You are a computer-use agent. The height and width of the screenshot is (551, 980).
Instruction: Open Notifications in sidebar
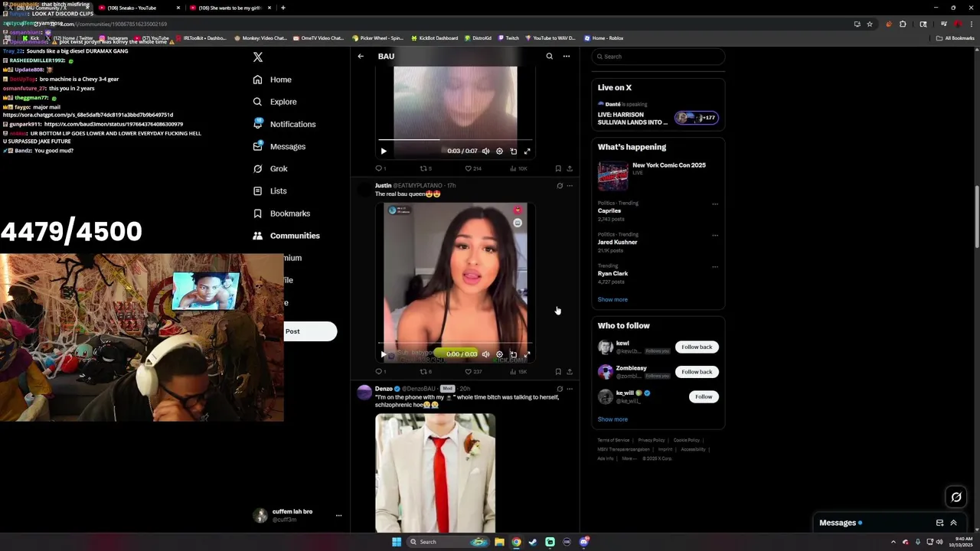[x=283, y=124]
